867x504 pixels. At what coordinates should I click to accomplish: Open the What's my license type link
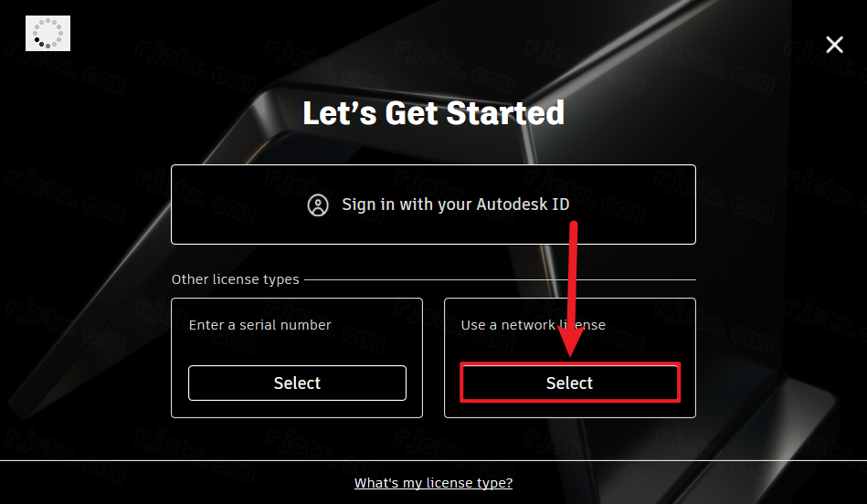(x=433, y=483)
